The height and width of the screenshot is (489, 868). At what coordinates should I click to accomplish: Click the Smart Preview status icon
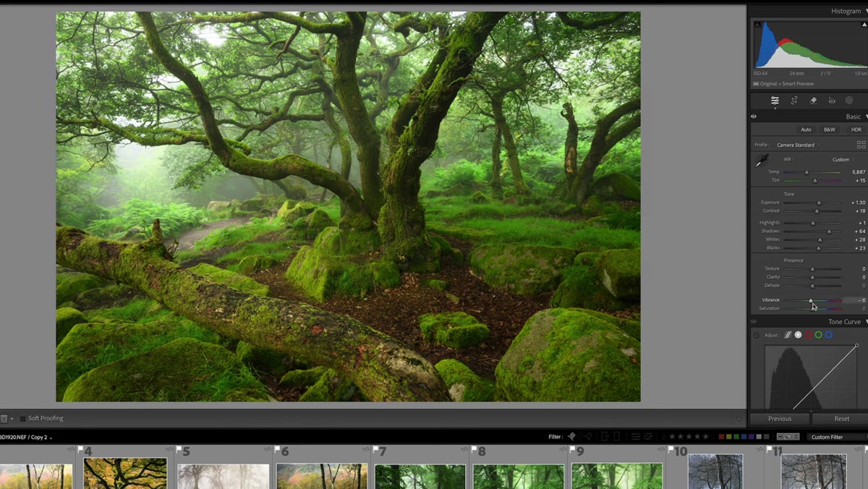[x=755, y=84]
